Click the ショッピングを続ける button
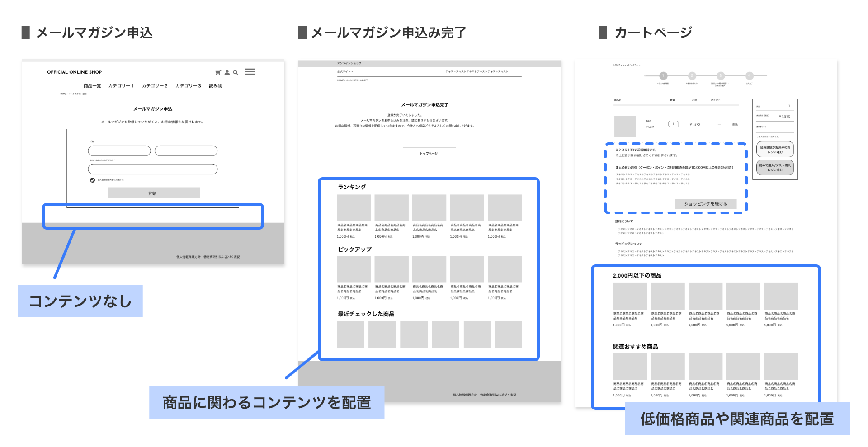Screen dimensions: 868x447 (705, 204)
